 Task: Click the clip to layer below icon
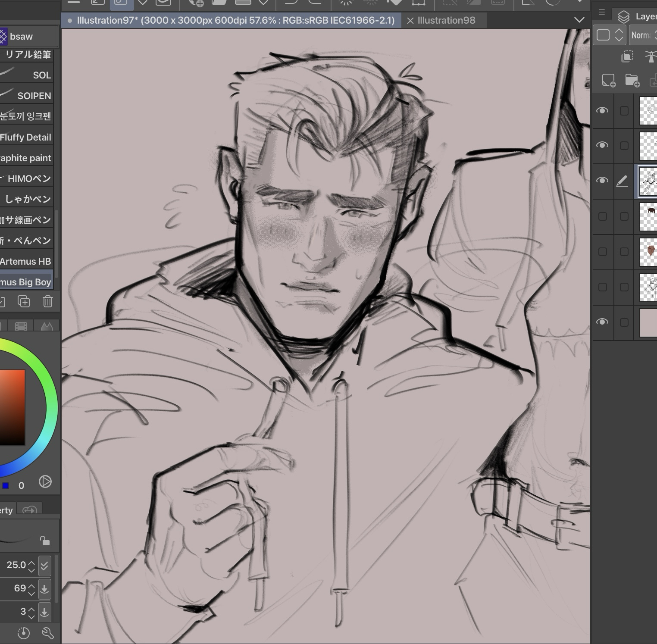(x=628, y=56)
